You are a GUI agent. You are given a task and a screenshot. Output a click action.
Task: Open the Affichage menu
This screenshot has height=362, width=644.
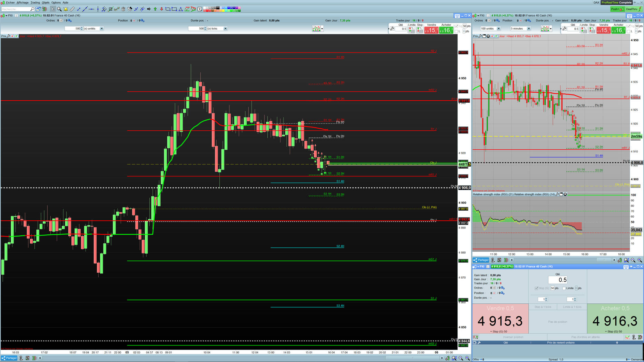pyautogui.click(x=23, y=2)
